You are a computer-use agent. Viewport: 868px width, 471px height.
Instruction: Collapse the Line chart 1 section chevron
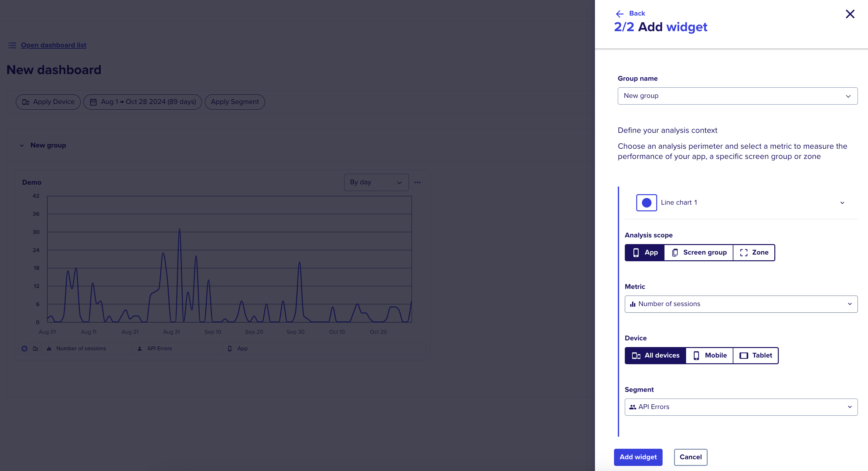pyautogui.click(x=842, y=203)
